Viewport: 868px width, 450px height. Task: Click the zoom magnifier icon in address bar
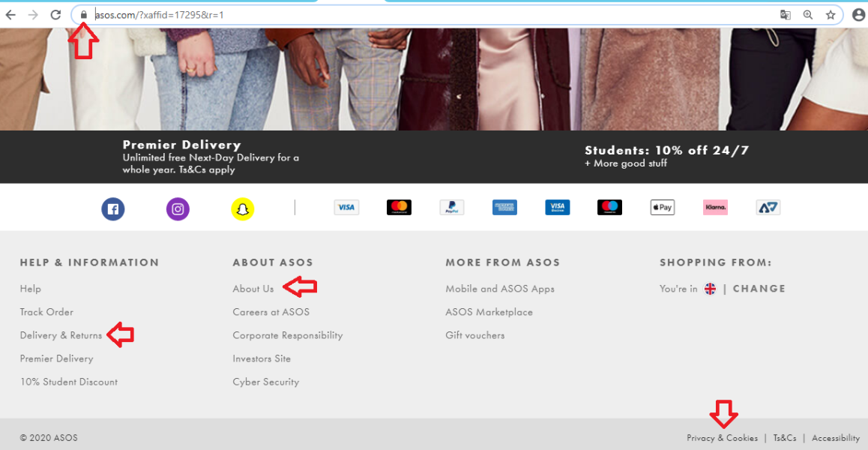pyautogui.click(x=808, y=15)
